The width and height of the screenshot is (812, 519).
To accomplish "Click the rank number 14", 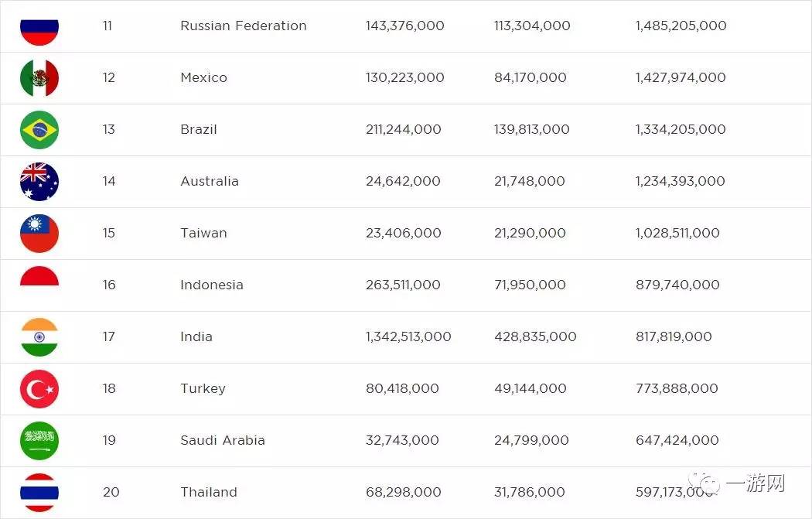I will [108, 181].
